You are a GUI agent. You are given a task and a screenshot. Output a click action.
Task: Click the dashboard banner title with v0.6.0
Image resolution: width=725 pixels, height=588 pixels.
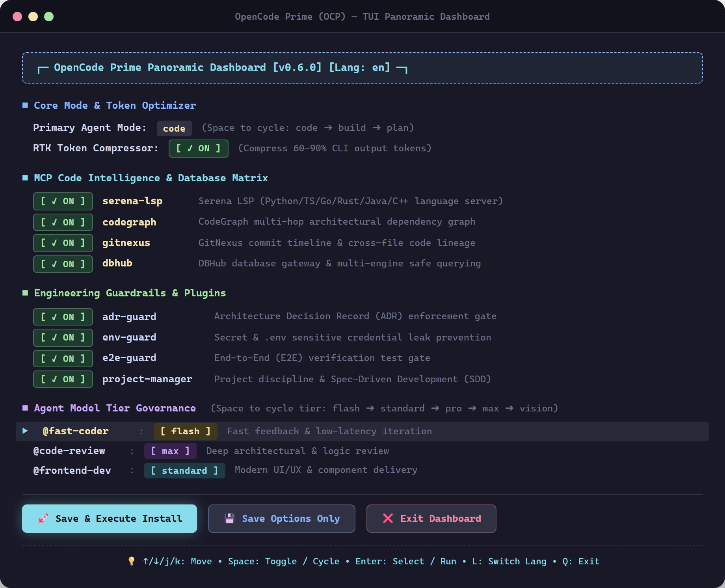click(222, 68)
